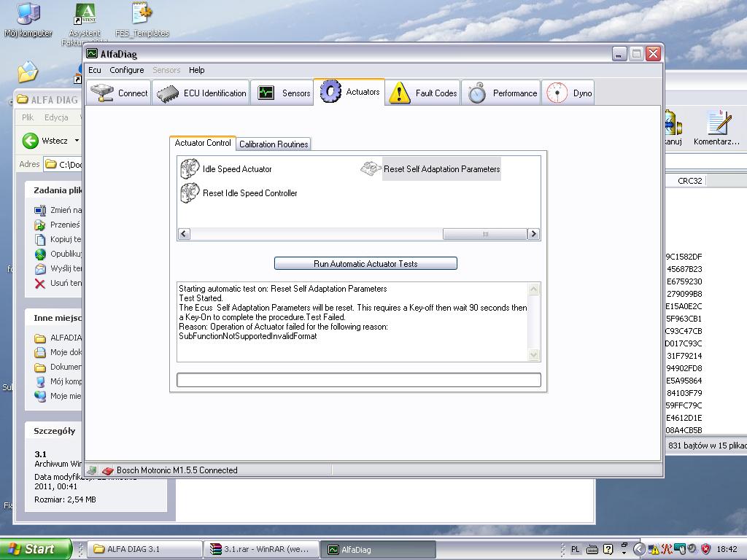The width and height of the screenshot is (747, 560).
Task: Open Moje miejsca sieciowe icon in Explorer pane
Action: click(40, 396)
